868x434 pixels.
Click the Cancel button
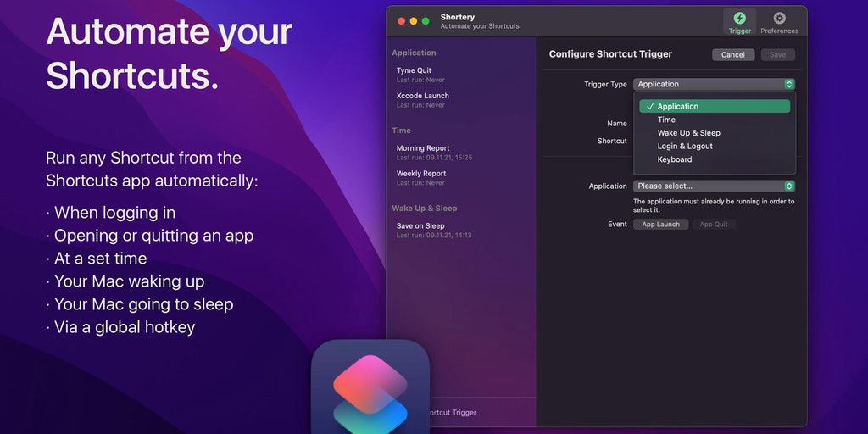733,55
